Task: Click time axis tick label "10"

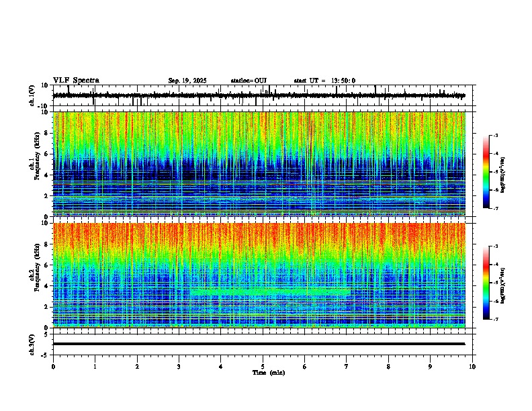Action: point(472,367)
